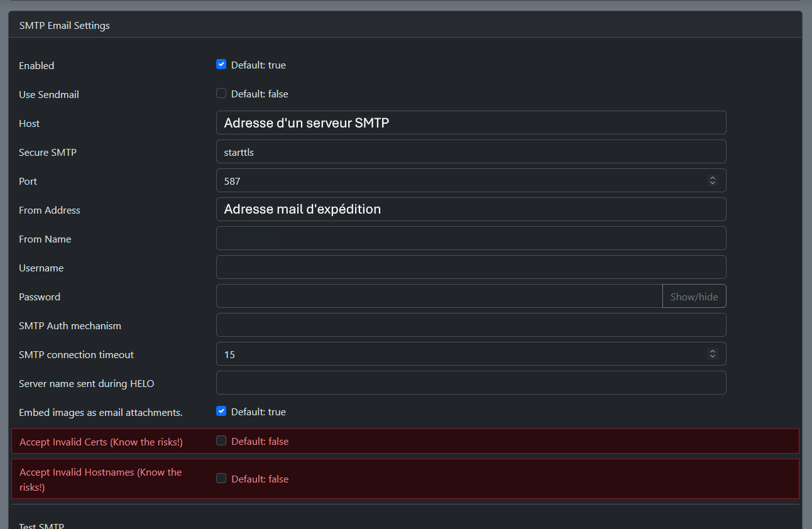Click the SMTP Auth mechanism field
This screenshot has width=812, height=529.
(x=471, y=325)
